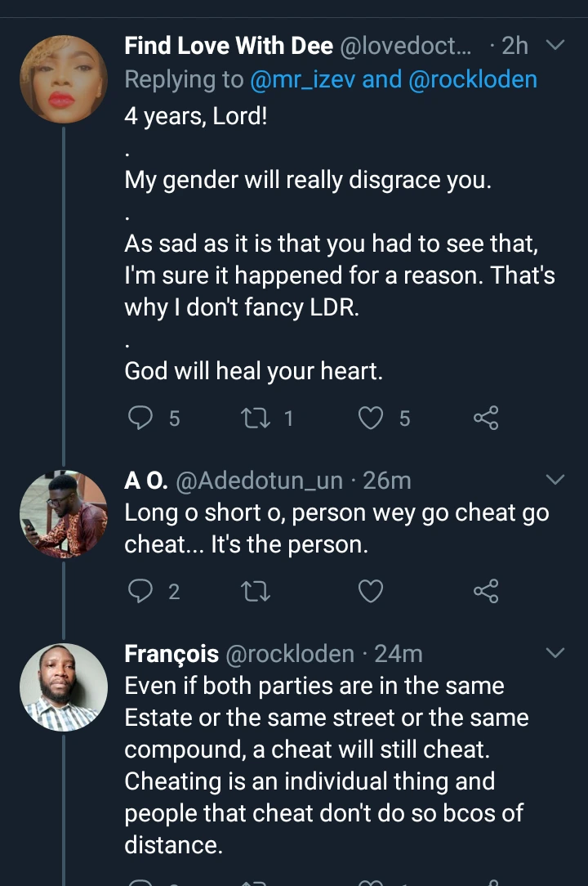Open the François display name
The image size is (588, 886).
171,653
